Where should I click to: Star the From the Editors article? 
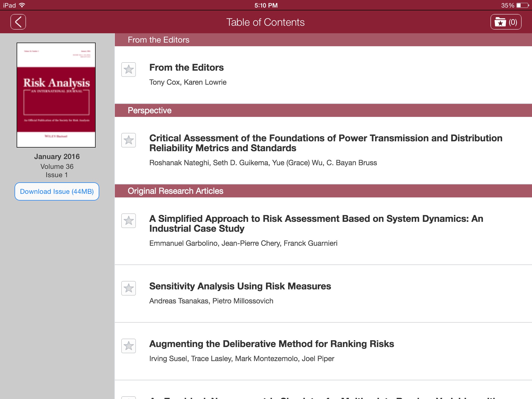pos(129,70)
